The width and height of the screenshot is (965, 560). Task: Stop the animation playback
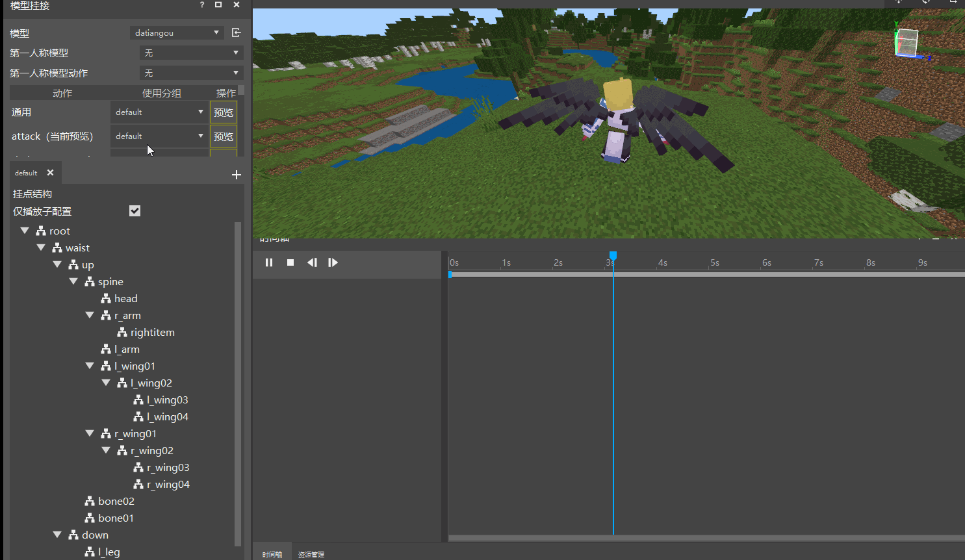click(290, 262)
